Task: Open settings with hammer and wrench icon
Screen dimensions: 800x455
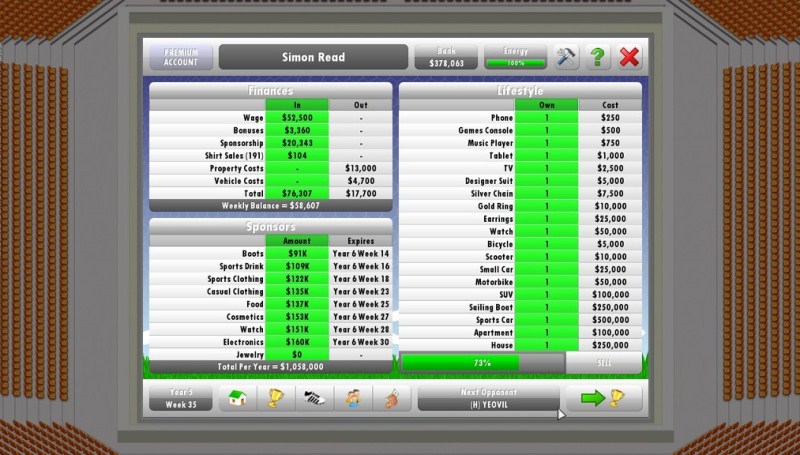Action: point(567,57)
